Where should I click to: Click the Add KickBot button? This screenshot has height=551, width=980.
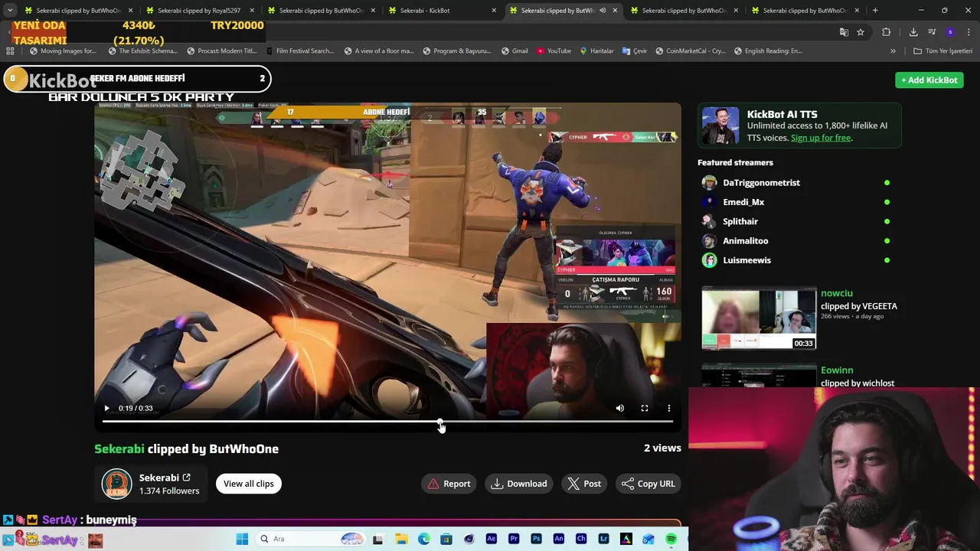point(929,80)
